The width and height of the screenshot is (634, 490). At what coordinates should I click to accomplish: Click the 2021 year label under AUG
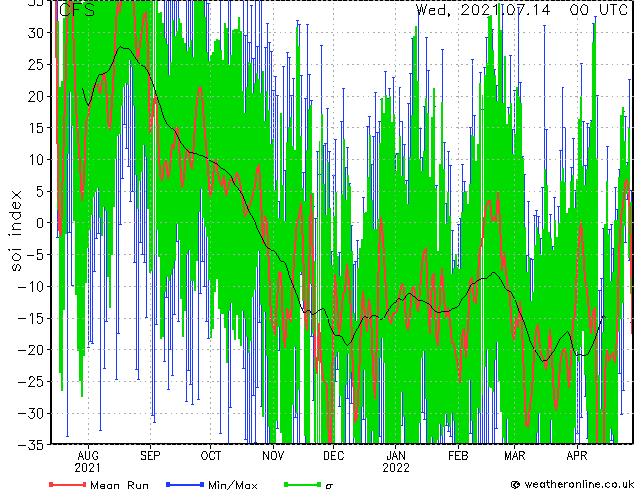pyautogui.click(x=88, y=468)
